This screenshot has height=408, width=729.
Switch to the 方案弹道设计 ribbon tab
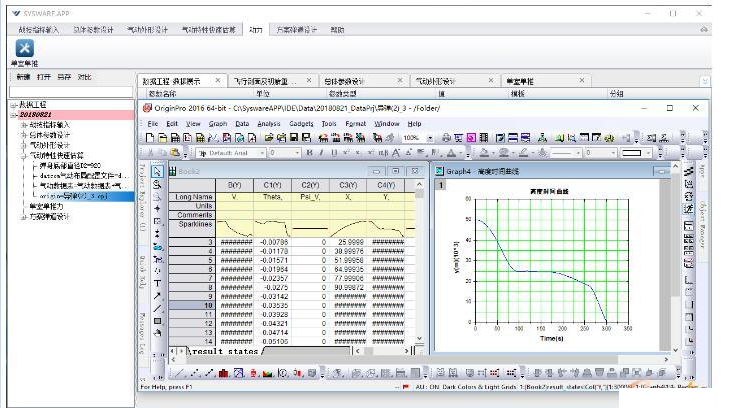[x=297, y=30]
